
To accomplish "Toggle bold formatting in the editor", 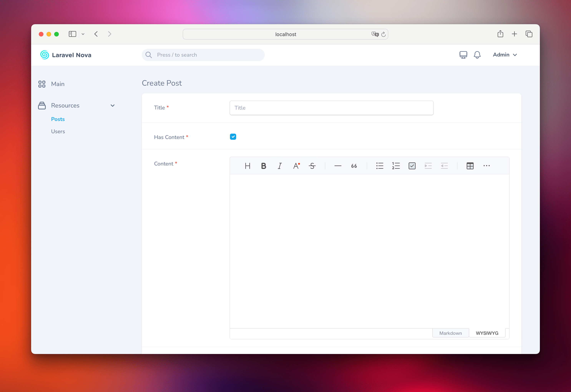I will tap(263, 166).
